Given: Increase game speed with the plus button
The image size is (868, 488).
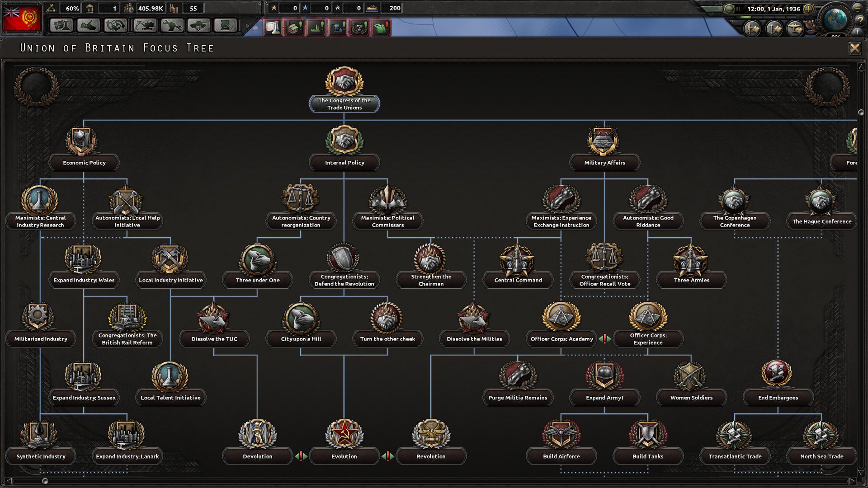Looking at the screenshot, I should 809,9.
